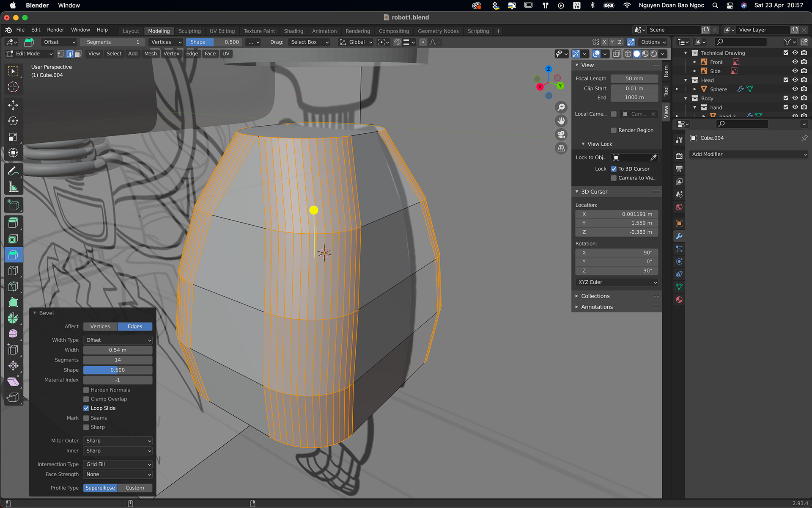Open the Render menu

click(x=55, y=30)
